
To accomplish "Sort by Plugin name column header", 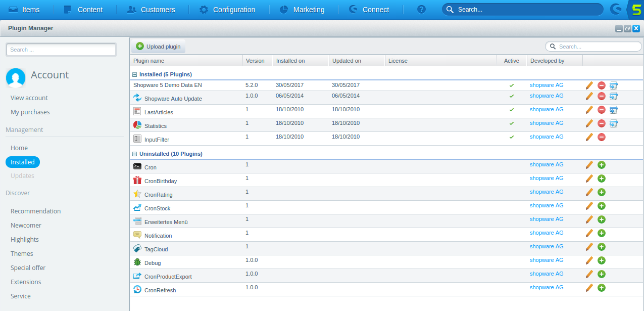I will pyautogui.click(x=186, y=61).
